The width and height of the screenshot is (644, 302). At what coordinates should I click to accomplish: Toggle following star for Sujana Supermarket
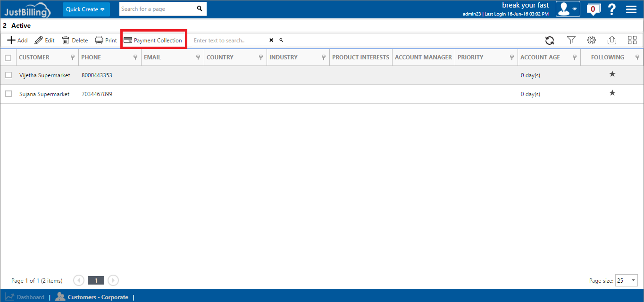point(612,93)
